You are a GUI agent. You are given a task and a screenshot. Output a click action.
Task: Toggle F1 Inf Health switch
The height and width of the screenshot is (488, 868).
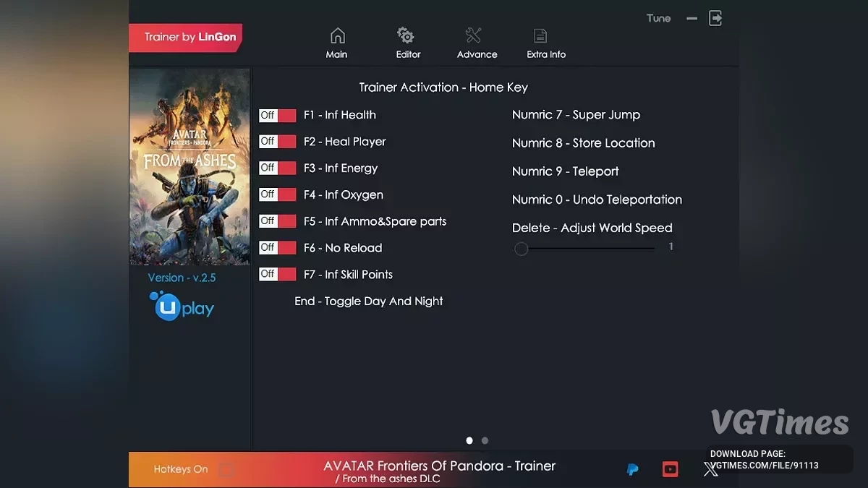click(x=278, y=115)
